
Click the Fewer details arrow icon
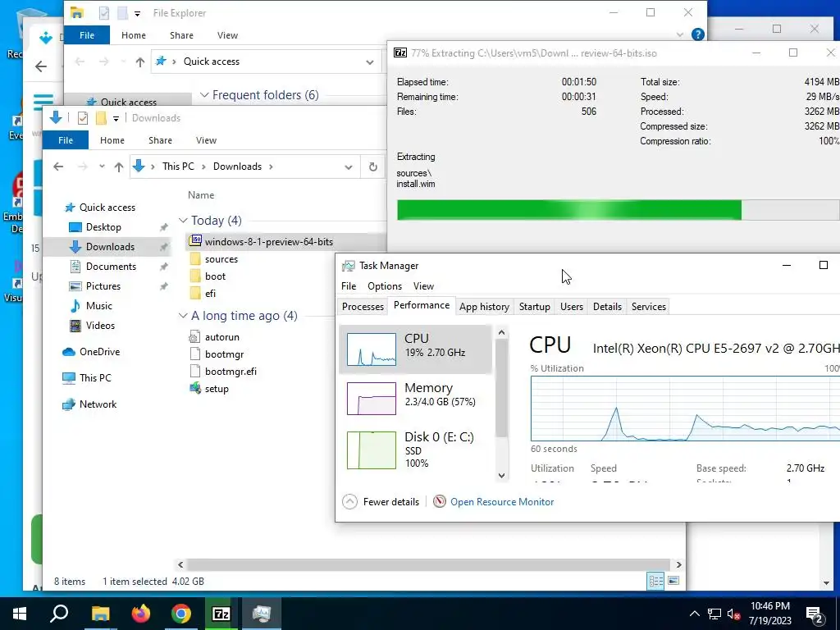[x=349, y=501]
